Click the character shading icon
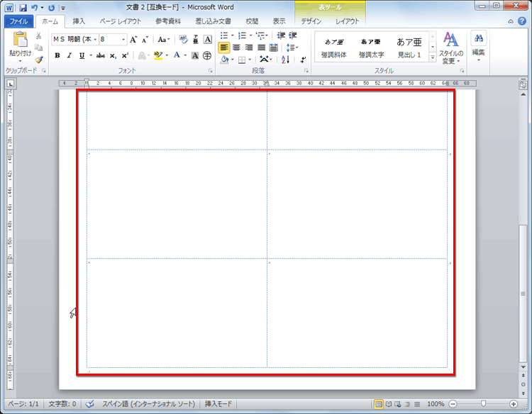Screen dimensions: 532x414 (195, 55)
